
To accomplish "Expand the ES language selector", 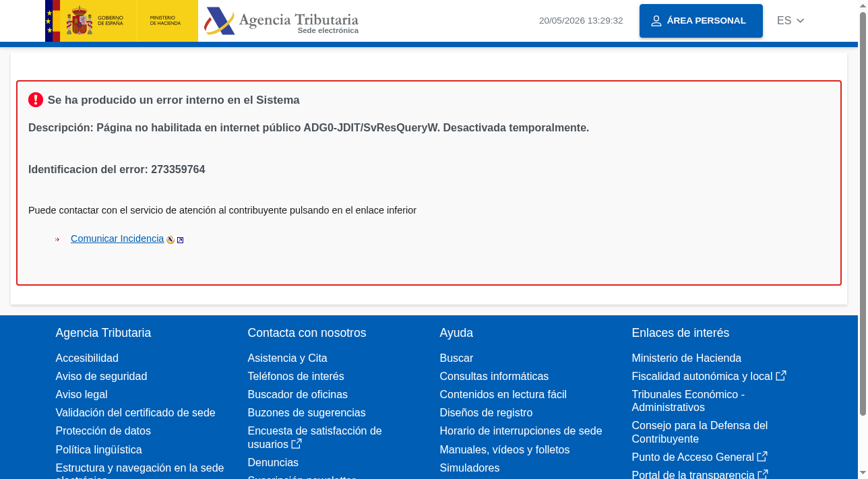I will pos(790,21).
